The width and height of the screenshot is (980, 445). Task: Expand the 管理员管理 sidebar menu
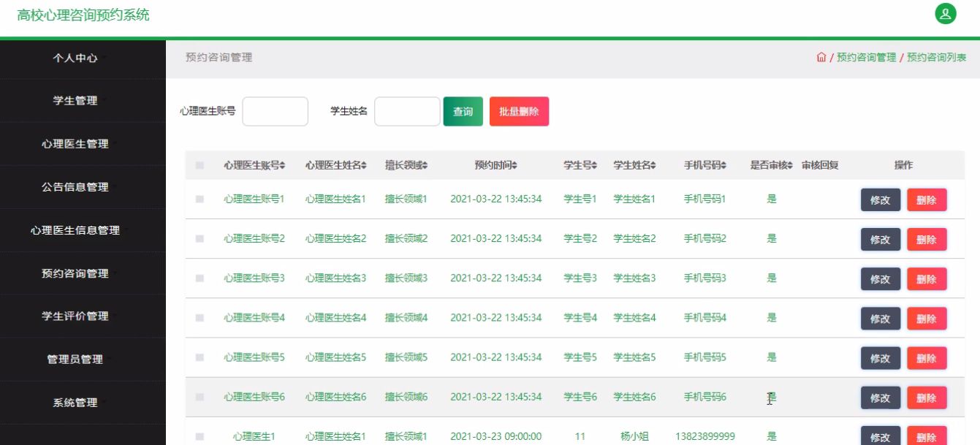(x=83, y=360)
